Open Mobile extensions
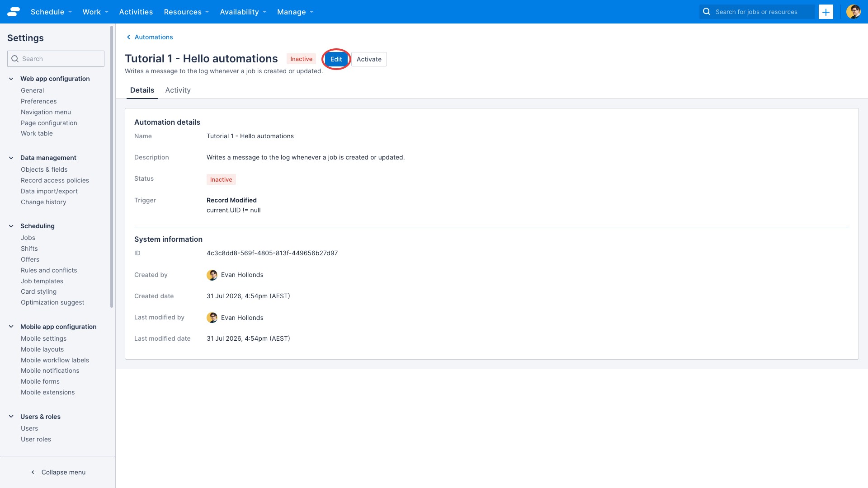 coord(47,392)
